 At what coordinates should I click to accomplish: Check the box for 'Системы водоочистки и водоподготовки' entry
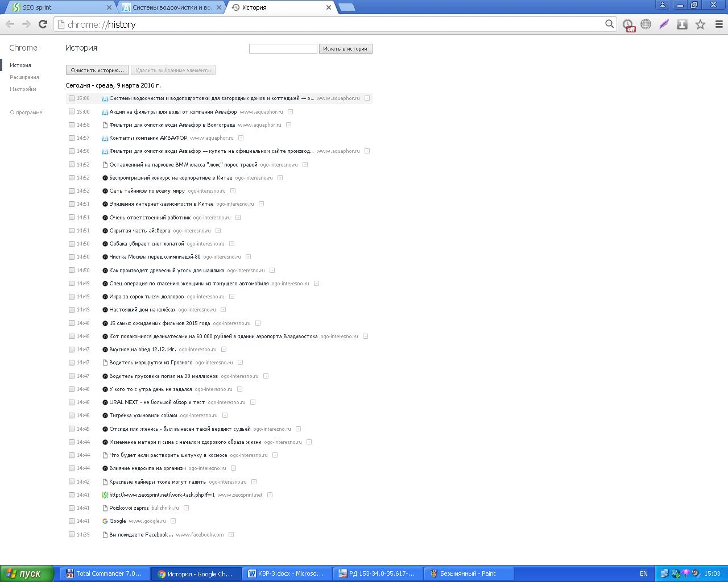click(x=72, y=98)
